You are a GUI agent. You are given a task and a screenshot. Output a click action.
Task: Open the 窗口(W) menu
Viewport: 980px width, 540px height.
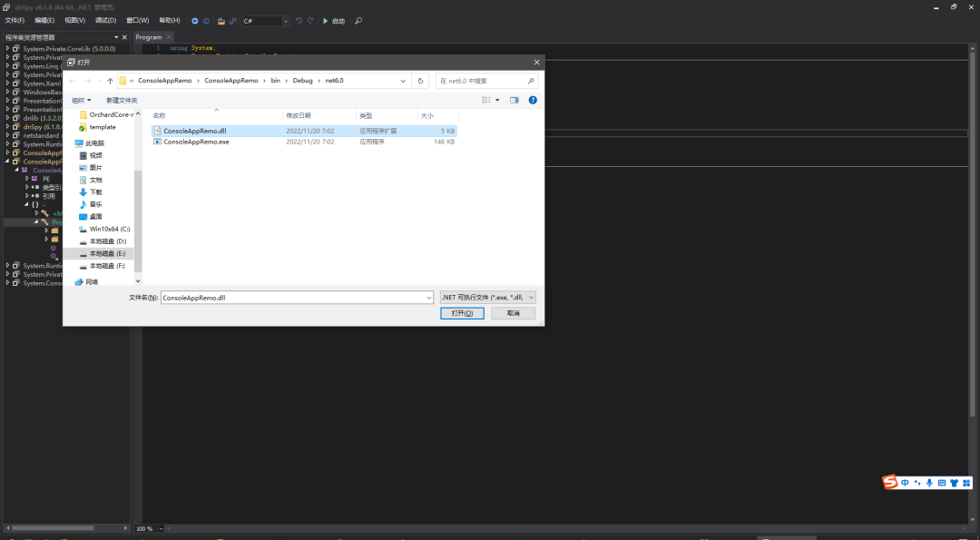coord(138,21)
